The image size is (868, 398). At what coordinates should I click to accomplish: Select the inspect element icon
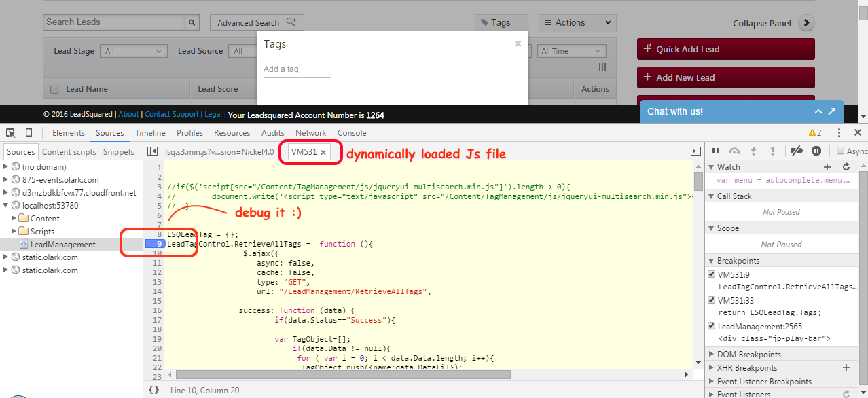10,132
